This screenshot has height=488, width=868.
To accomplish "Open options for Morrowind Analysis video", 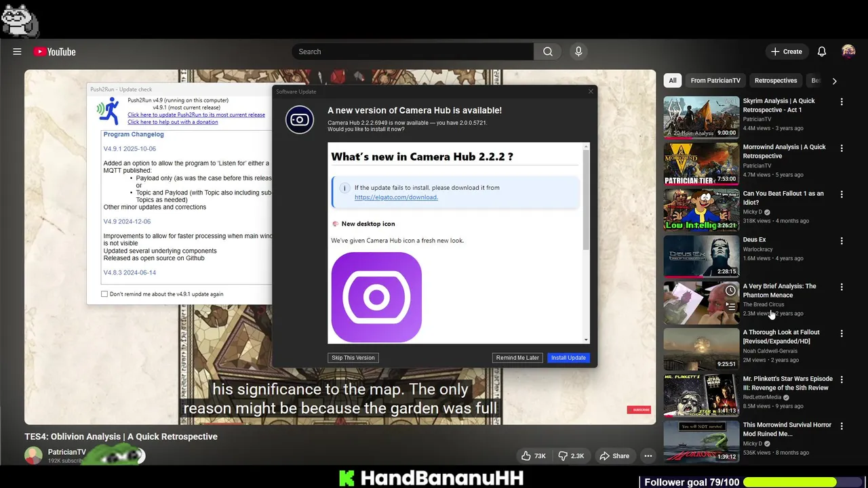I will (x=842, y=148).
